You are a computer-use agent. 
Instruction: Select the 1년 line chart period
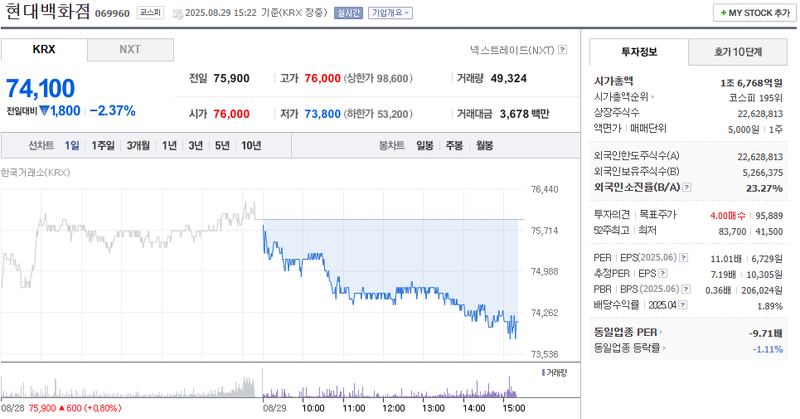tap(169, 145)
